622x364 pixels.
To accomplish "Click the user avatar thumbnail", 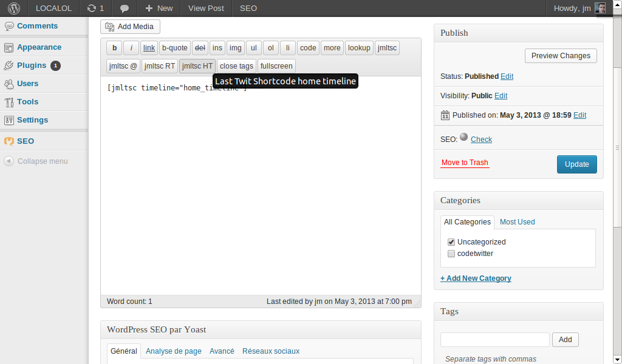I will [600, 8].
